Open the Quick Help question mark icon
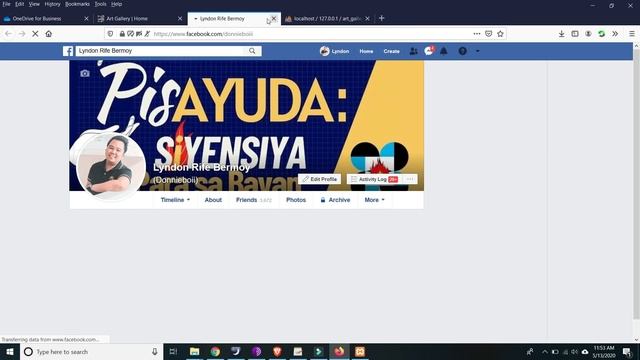Viewport: 640px width, 360px height. tap(462, 51)
